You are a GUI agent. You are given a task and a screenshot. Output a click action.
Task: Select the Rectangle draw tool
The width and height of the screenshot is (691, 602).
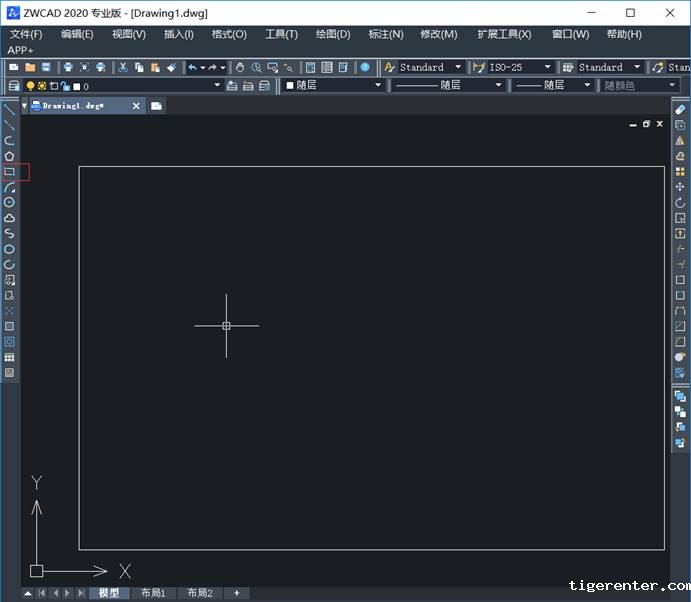(9, 172)
